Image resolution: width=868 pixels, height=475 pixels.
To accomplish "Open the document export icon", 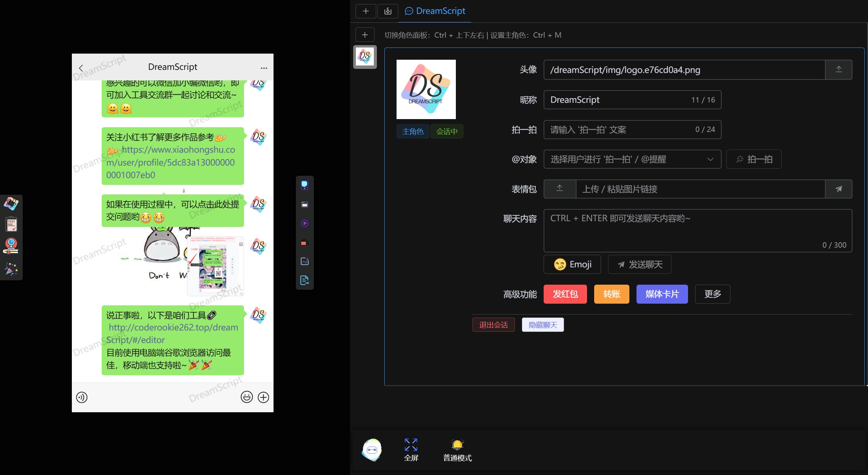I will (x=304, y=280).
